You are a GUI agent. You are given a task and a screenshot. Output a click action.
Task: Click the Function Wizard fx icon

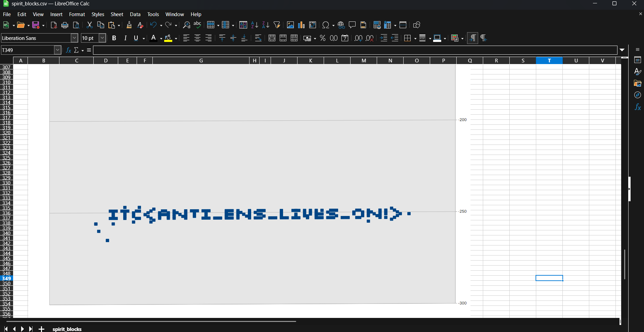click(68, 50)
